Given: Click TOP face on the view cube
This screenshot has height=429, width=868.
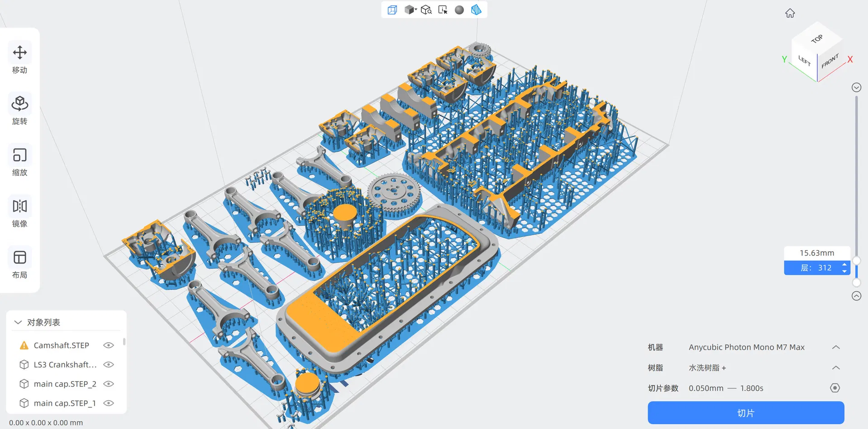Looking at the screenshot, I should 817,39.
